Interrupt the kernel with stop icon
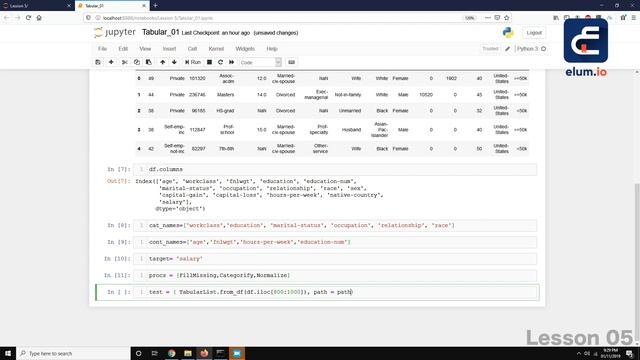The image size is (640, 360). pos(209,62)
